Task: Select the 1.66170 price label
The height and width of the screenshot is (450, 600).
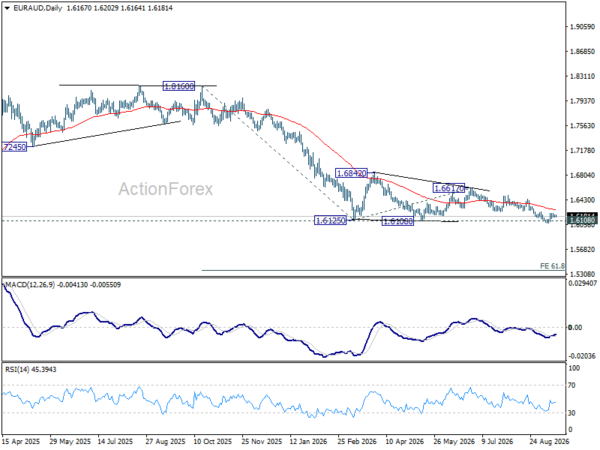Action: (449, 188)
